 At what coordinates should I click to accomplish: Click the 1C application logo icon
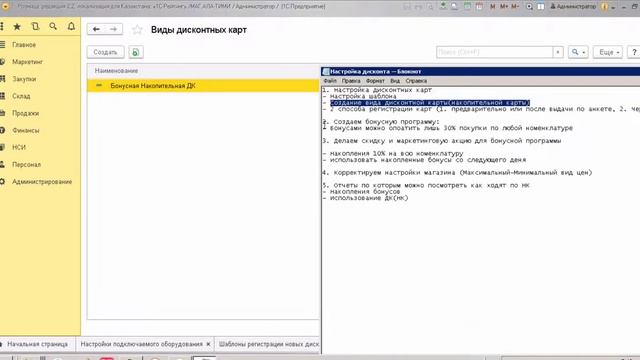coord(5,6)
